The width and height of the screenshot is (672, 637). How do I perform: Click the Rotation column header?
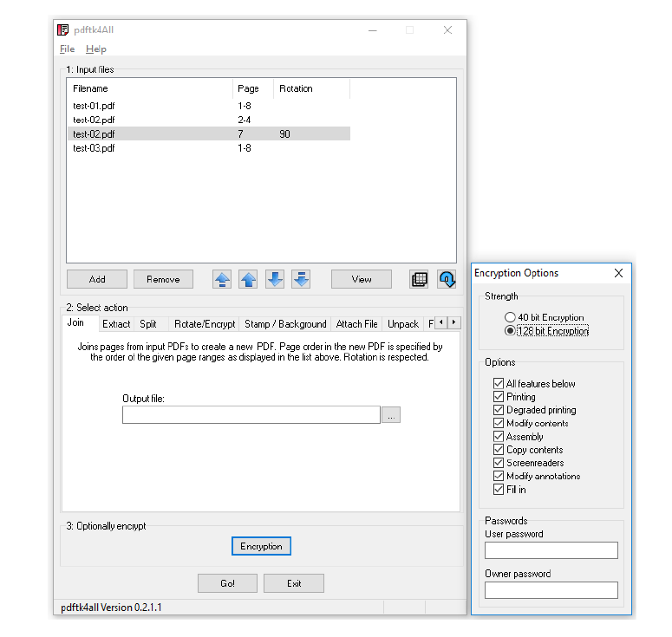coord(311,88)
